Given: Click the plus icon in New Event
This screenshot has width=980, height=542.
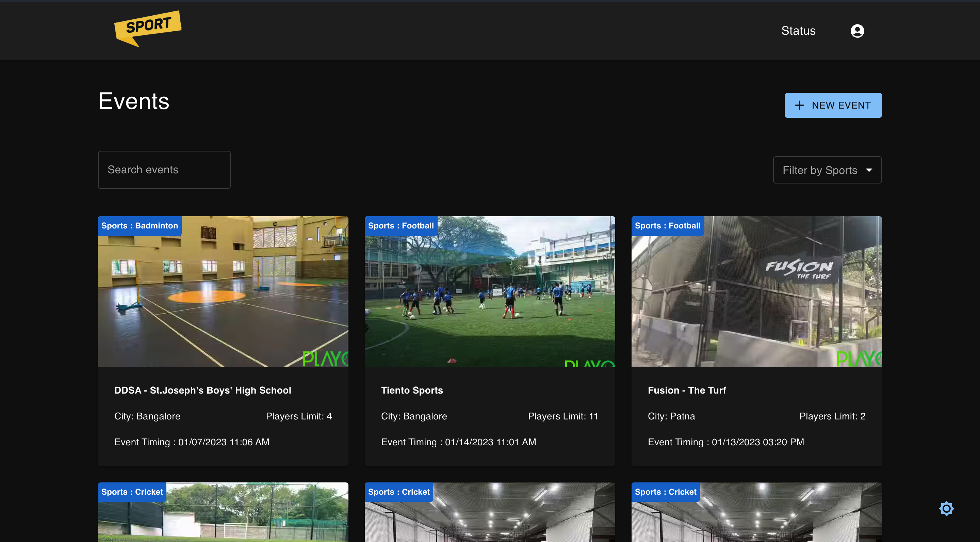Looking at the screenshot, I should (x=799, y=106).
